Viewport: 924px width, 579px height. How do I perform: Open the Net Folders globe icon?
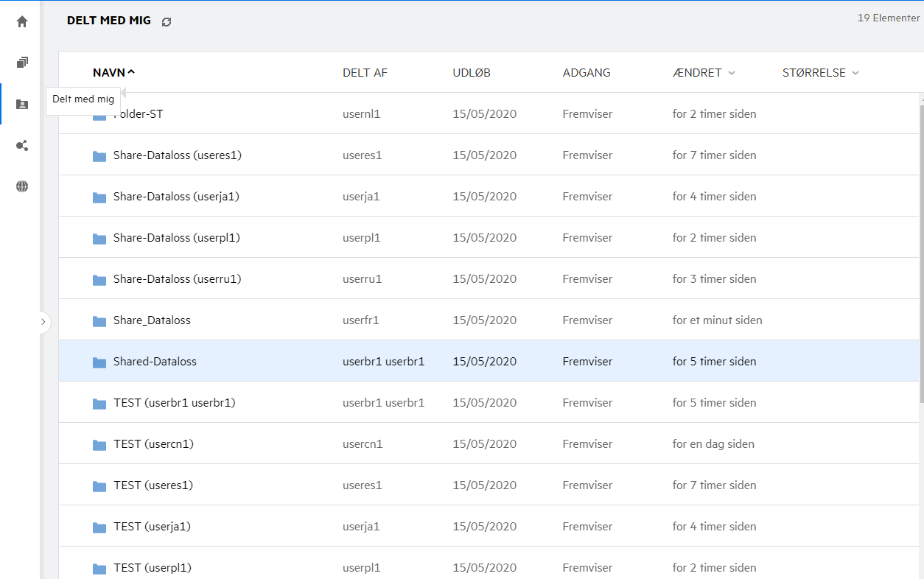click(22, 186)
